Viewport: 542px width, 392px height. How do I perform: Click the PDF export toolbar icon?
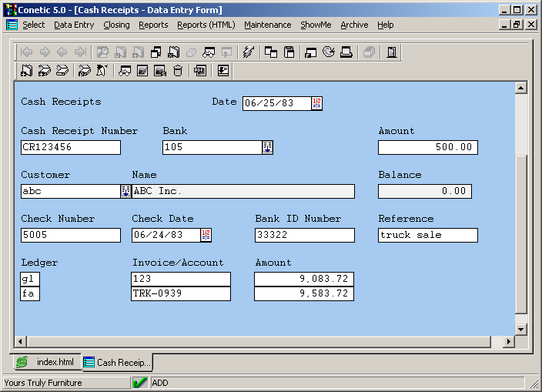coord(200,71)
